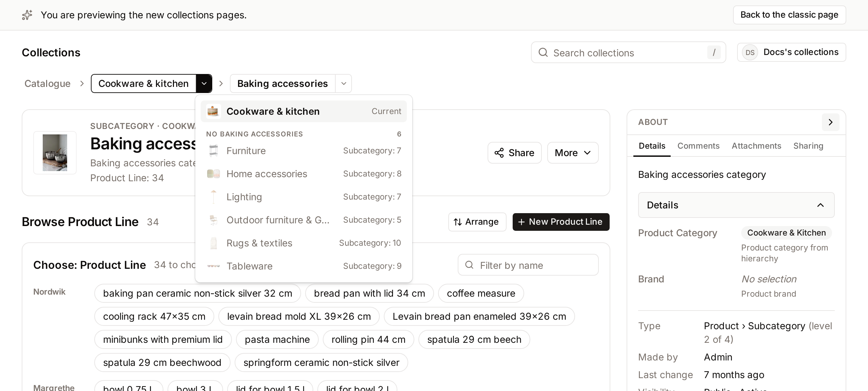This screenshot has height=391, width=868.
Task: Select the pasta machine chip
Action: pyautogui.click(x=277, y=339)
